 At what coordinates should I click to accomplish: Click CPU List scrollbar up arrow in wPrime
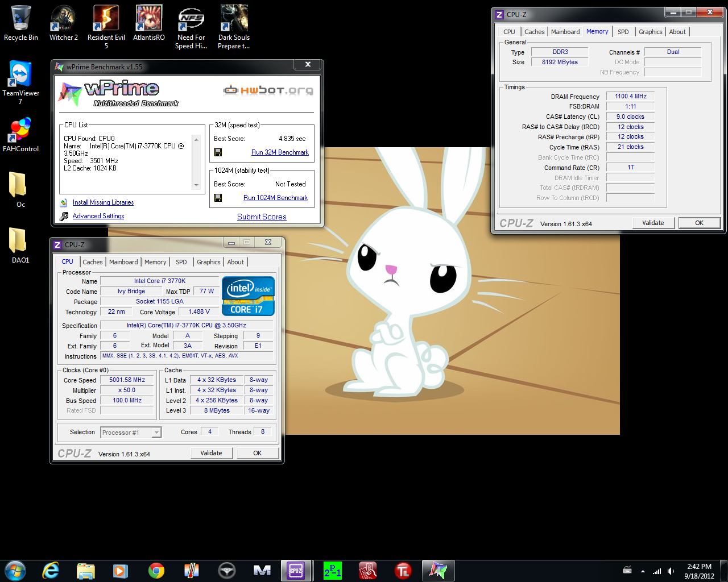196,139
